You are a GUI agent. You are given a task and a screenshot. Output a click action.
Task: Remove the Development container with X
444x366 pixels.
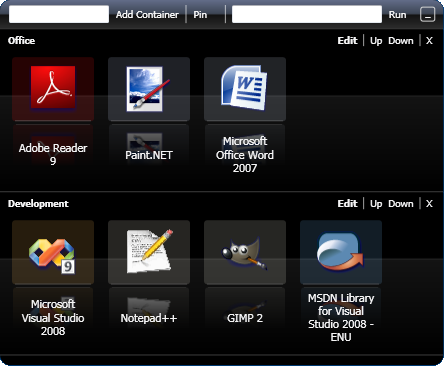[x=429, y=204]
